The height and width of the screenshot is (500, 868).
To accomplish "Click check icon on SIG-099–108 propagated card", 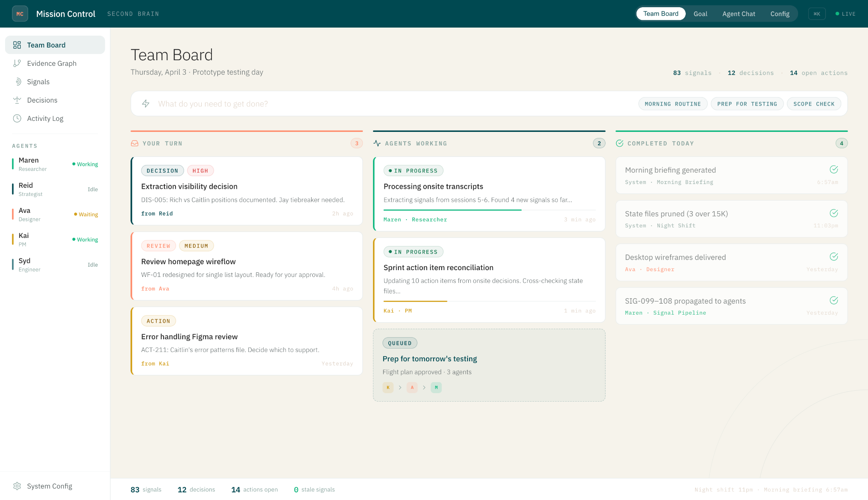I will coord(834,300).
